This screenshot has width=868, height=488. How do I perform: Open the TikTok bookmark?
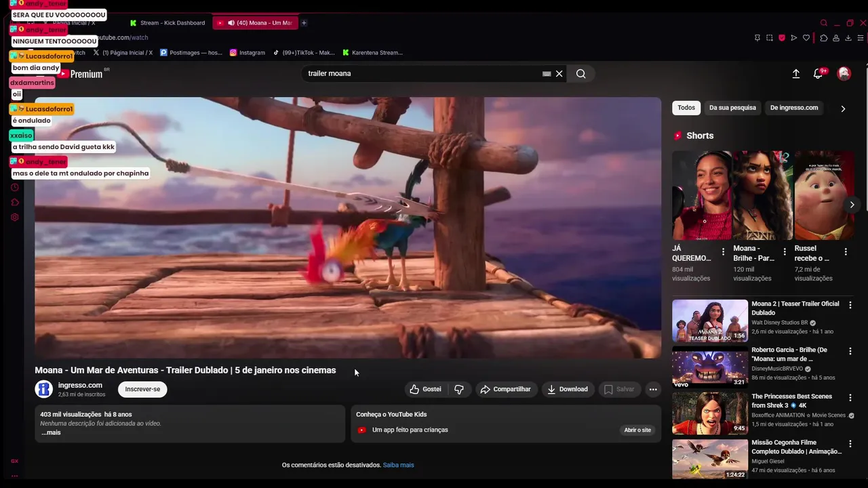[304, 53]
